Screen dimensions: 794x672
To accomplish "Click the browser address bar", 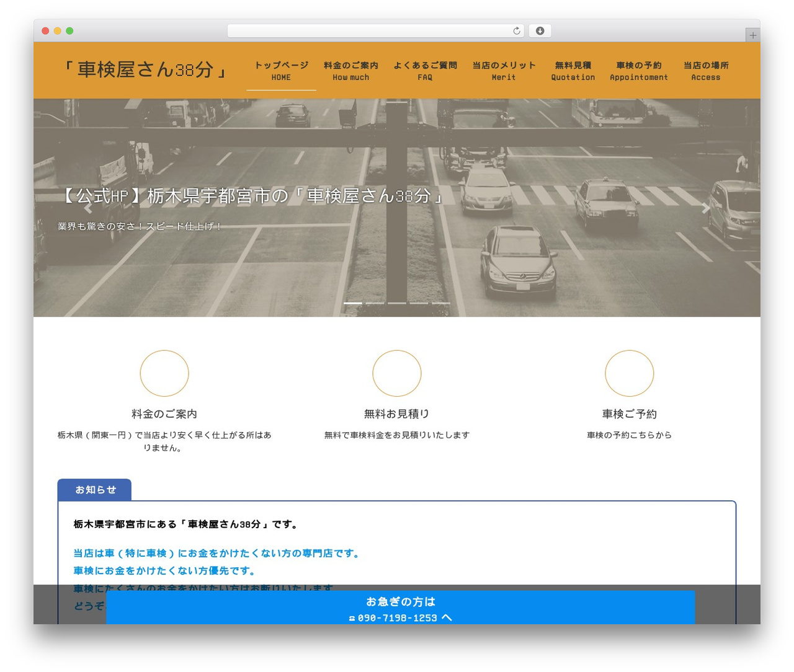I will coord(375,31).
